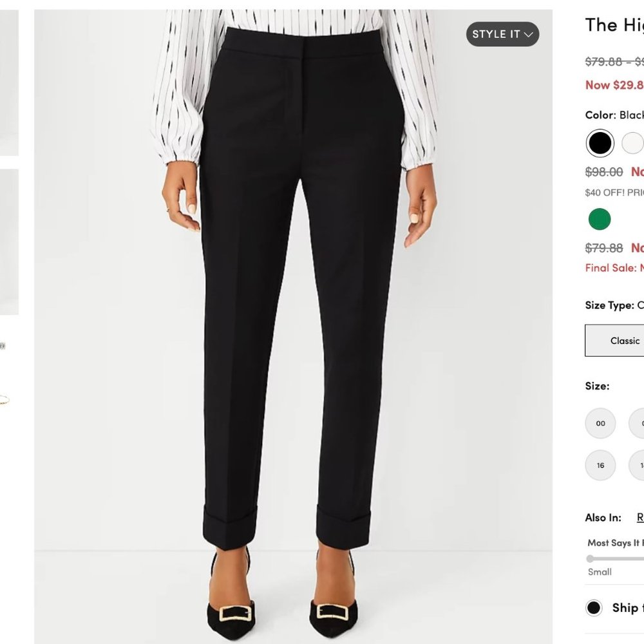Image resolution: width=644 pixels, height=644 pixels.
Task: Select the Ship fulfillment radio button
Action: (x=594, y=608)
